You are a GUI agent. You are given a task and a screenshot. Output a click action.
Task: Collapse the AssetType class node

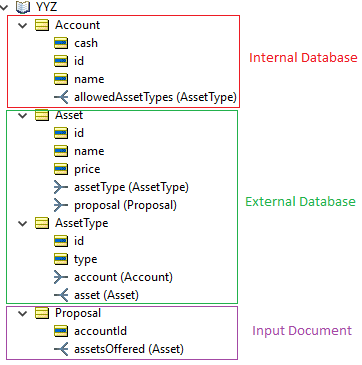pos(22,223)
